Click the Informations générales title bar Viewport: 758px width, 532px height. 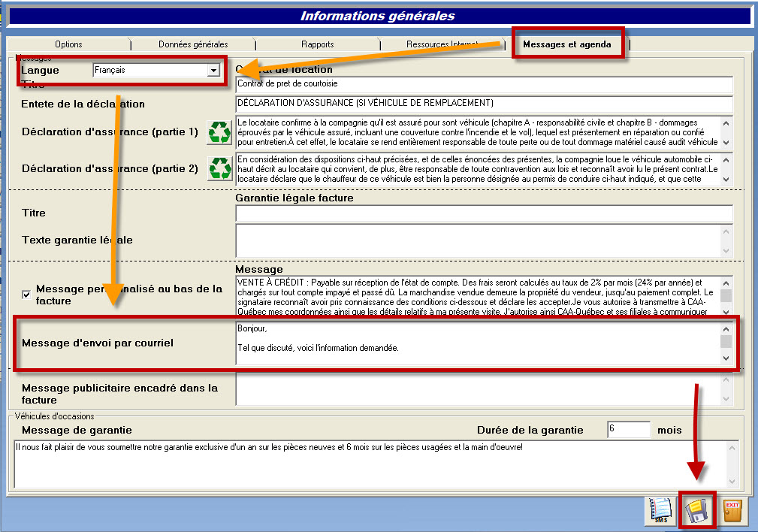(379, 16)
